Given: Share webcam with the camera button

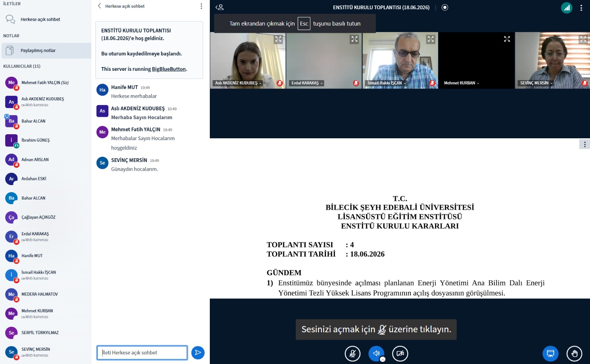Looking at the screenshot, I should point(400,354).
